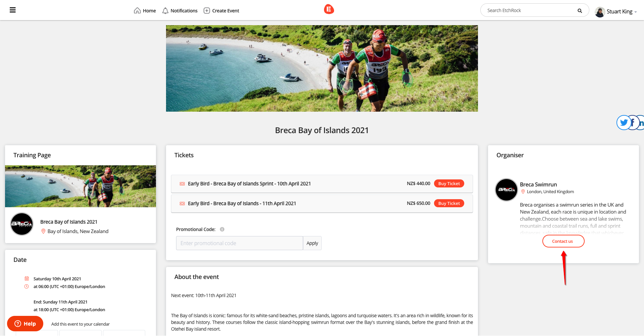Focus the promotional code input field

point(239,243)
